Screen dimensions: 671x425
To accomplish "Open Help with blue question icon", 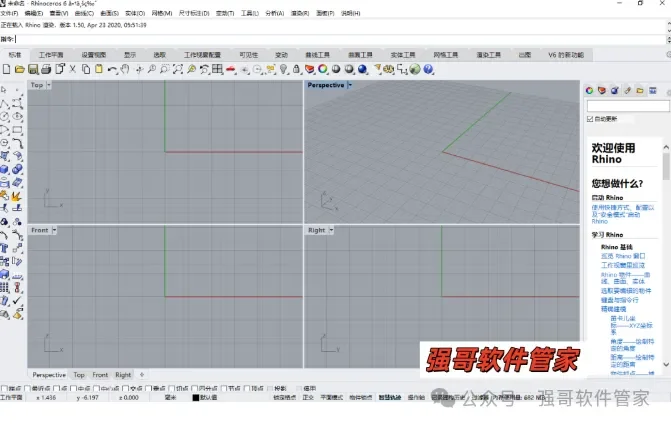I will [x=428, y=69].
